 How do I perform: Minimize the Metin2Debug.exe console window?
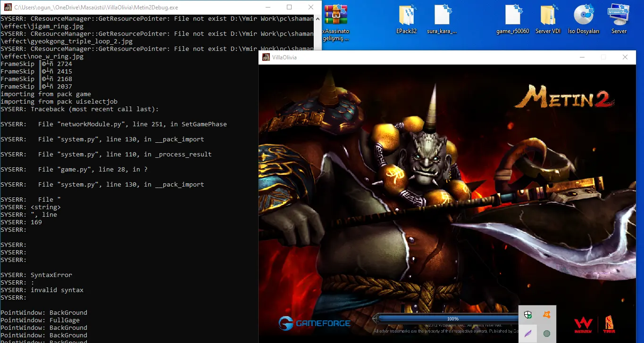pyautogui.click(x=268, y=8)
